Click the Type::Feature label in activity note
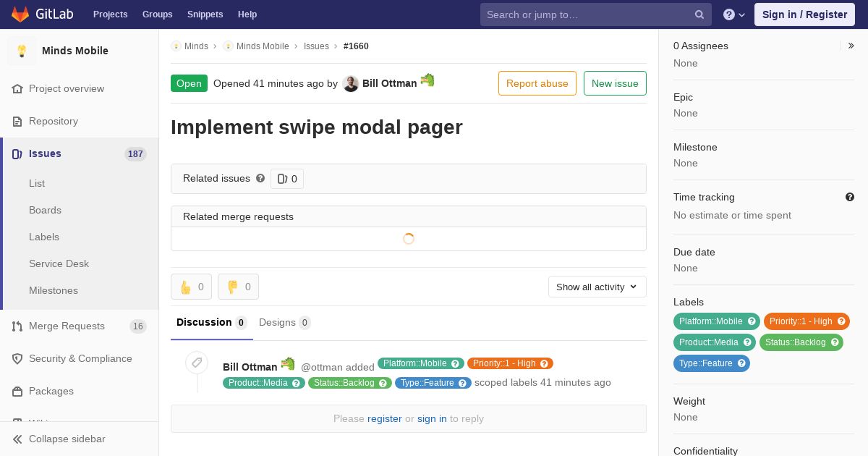This screenshot has height=456, width=868. 433,383
